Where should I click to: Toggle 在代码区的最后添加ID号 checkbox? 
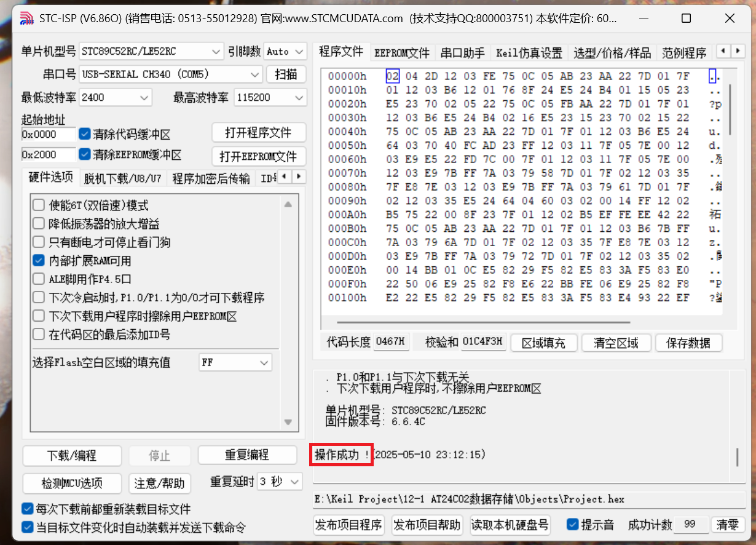click(39, 335)
